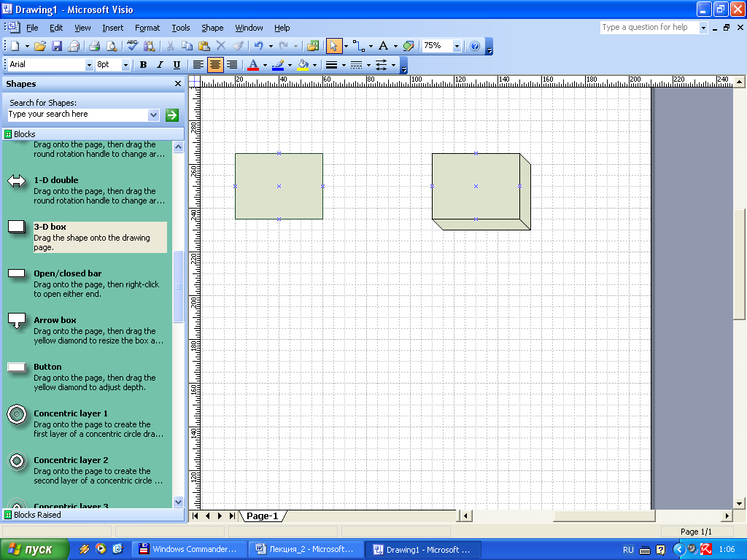The image size is (747, 560).
Task: Open the пуск Start button
Action: [x=34, y=549]
